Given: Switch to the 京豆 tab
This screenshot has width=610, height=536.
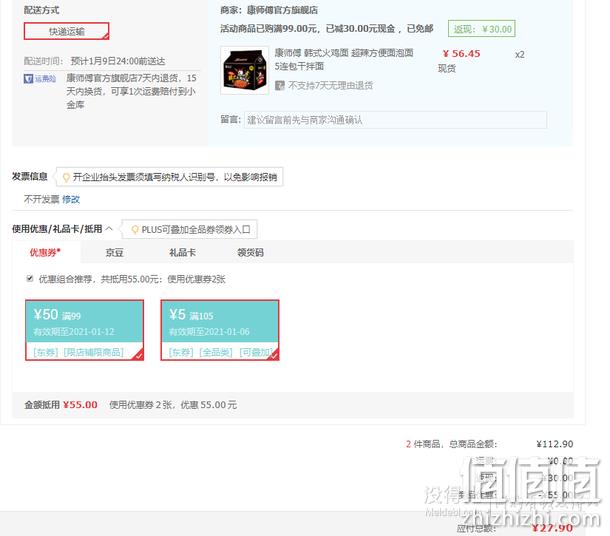Looking at the screenshot, I should (114, 253).
